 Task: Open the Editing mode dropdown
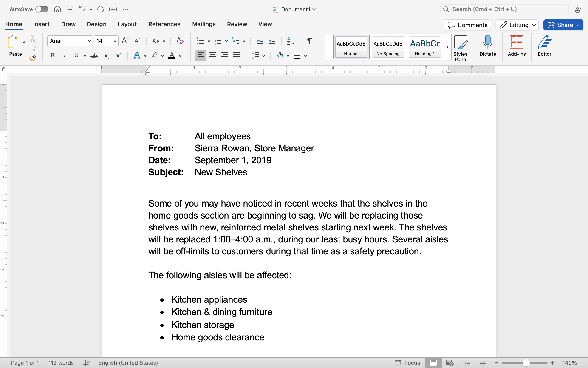[x=517, y=25]
